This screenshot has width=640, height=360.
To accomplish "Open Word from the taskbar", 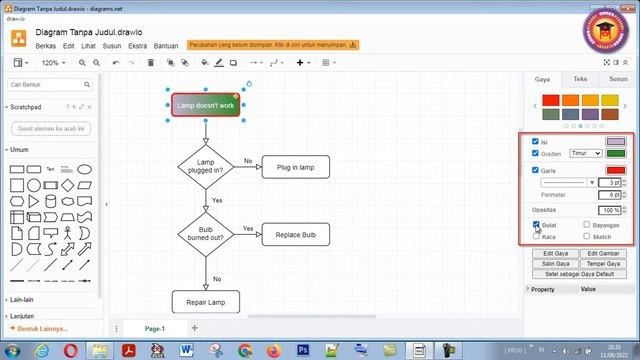I will (186, 350).
